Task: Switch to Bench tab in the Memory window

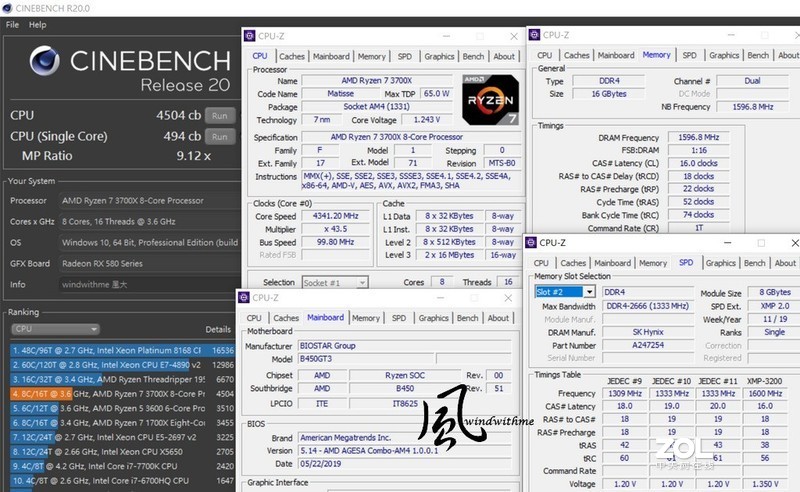Action: coord(758,55)
